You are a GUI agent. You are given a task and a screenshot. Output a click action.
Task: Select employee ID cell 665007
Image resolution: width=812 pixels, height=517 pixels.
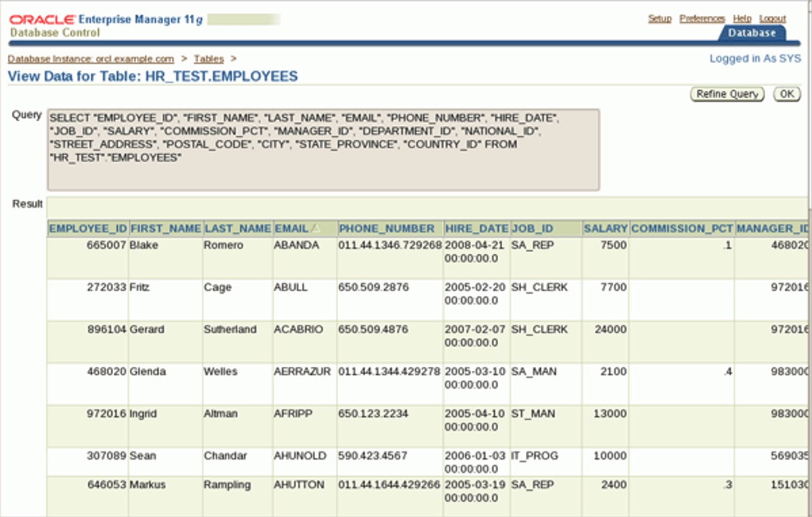coord(107,245)
